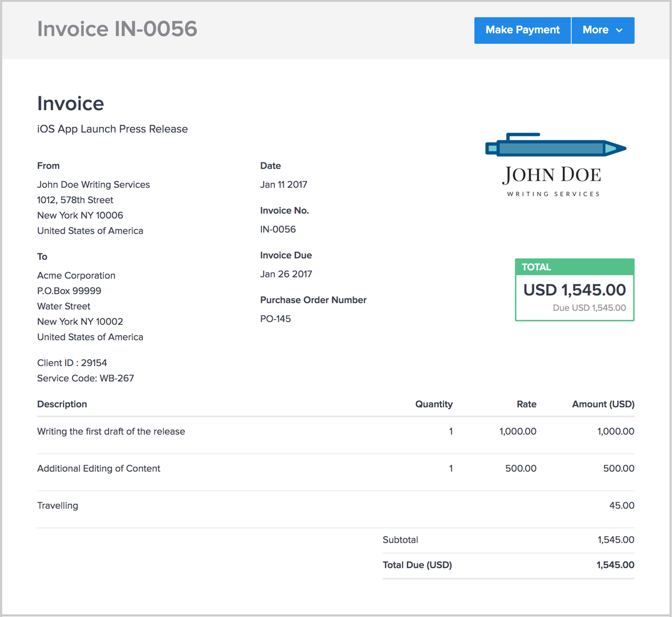Click the invoice date Jan 11 2017
The width and height of the screenshot is (672, 617).
click(283, 185)
